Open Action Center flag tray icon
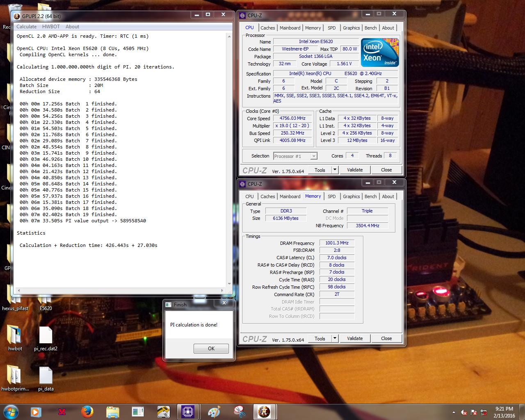525x420 pixels. (474, 412)
